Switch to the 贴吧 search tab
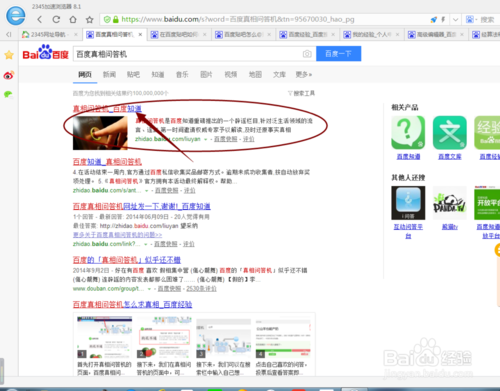 133,75
